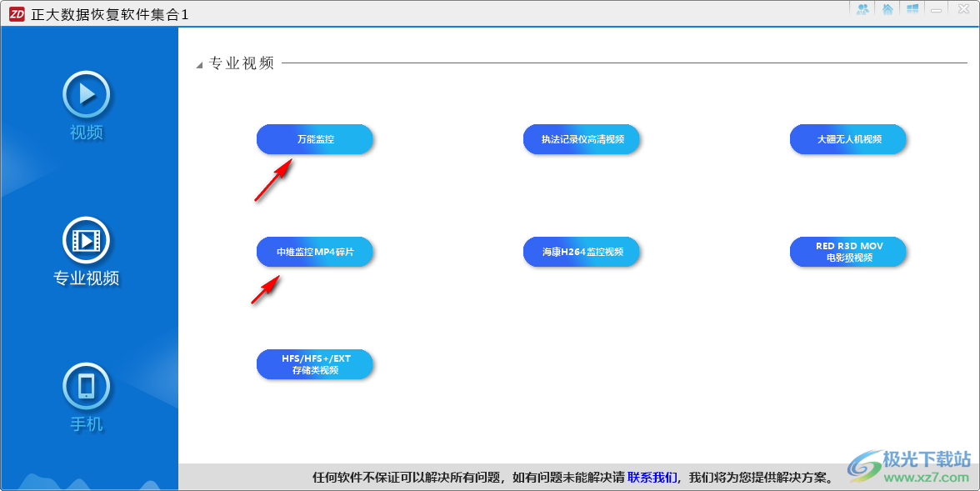Collapse the 专业视频 section triangle

tap(199, 65)
